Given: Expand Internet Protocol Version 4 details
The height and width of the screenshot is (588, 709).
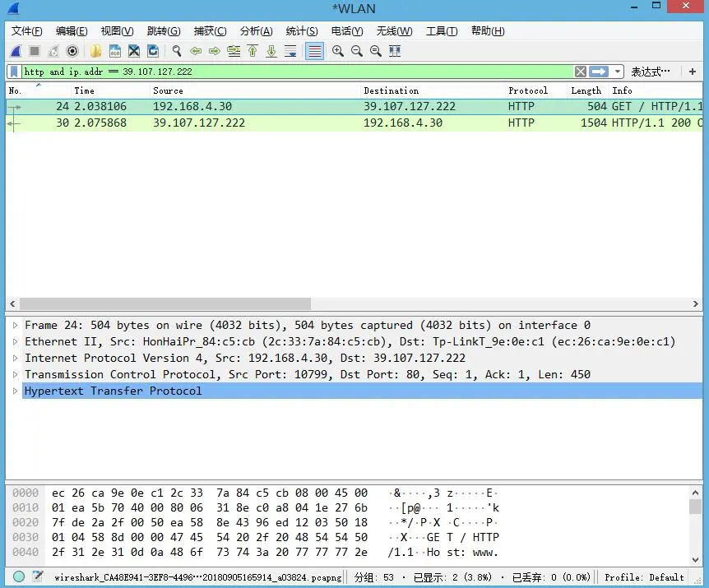Looking at the screenshot, I should [15, 358].
